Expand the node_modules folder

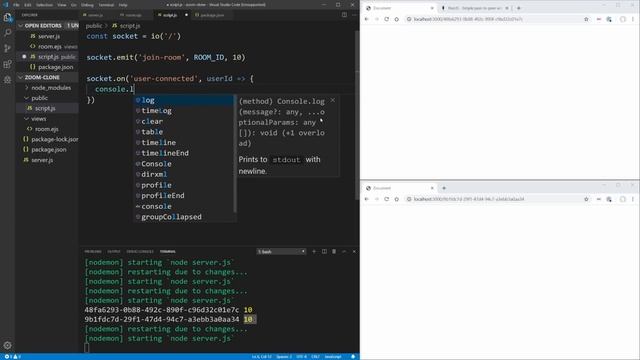pyautogui.click(x=47, y=88)
